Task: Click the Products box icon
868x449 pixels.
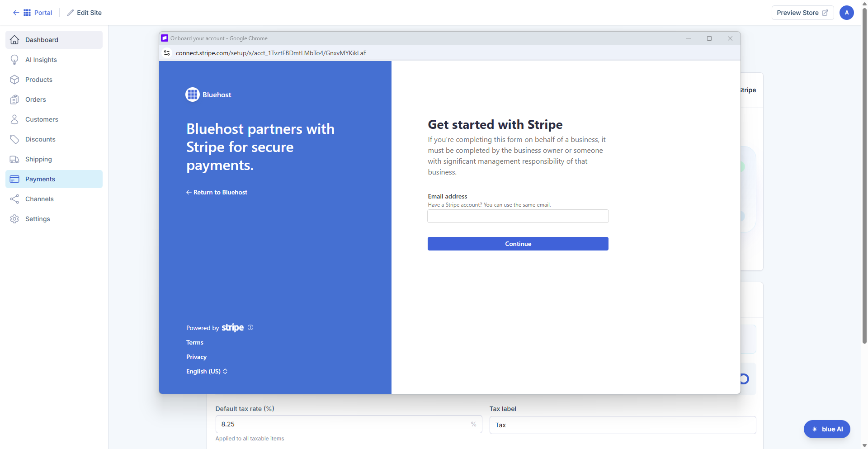Action: coord(14,80)
